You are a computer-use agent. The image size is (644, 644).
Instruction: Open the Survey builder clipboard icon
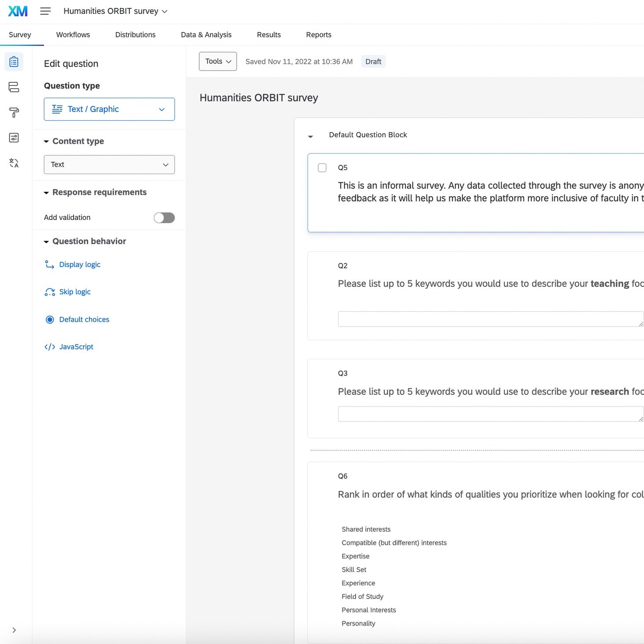click(14, 62)
